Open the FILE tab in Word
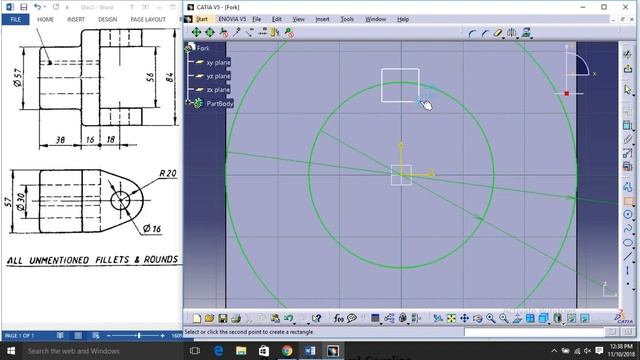The height and width of the screenshot is (360, 640). [x=16, y=19]
